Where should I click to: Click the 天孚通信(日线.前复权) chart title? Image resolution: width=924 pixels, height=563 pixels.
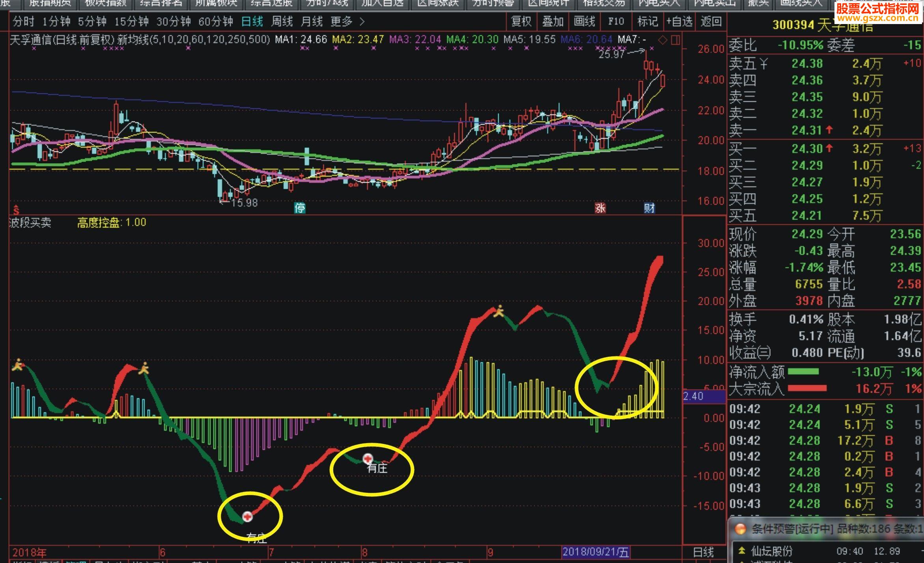tap(62, 39)
